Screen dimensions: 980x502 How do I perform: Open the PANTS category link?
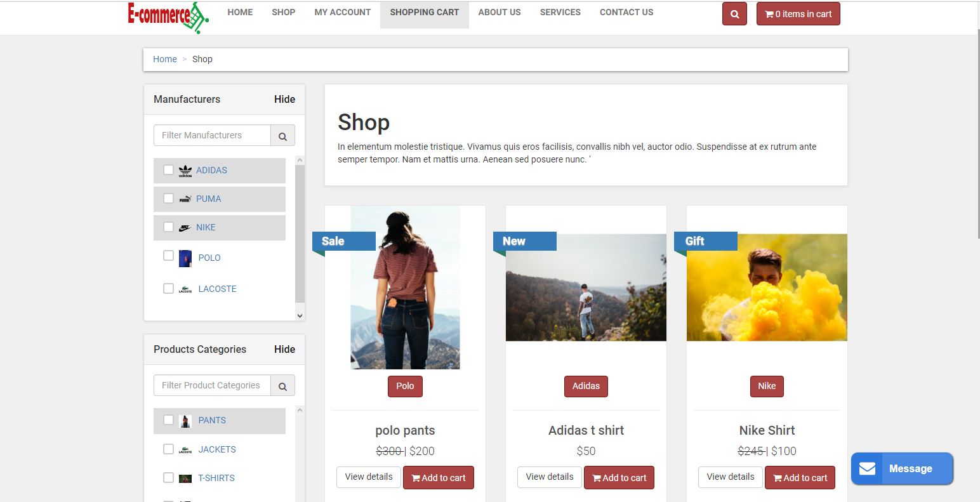[212, 420]
